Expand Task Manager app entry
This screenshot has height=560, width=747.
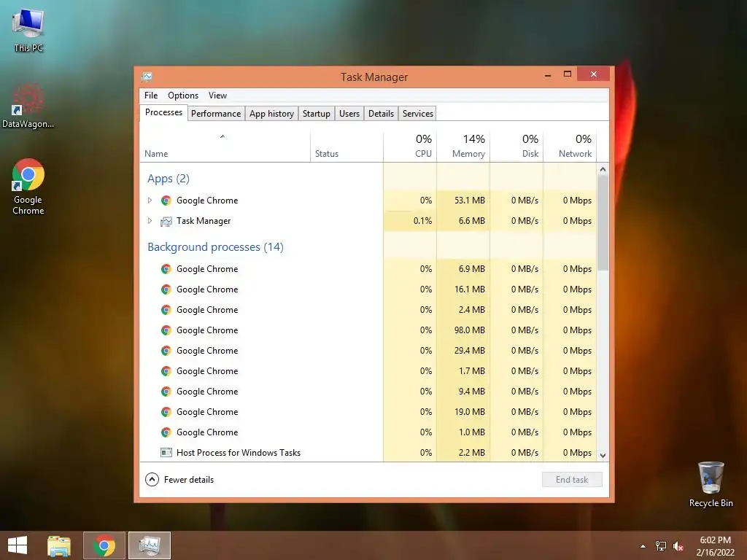(x=150, y=221)
